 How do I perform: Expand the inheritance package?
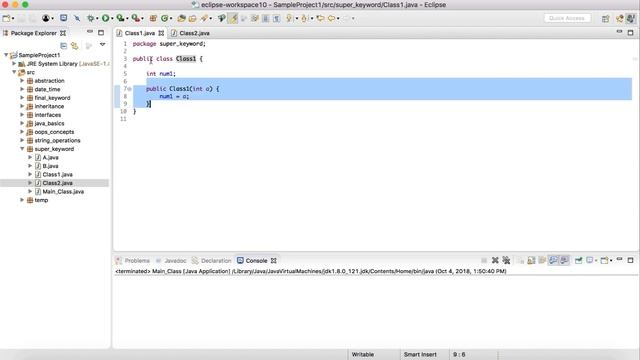pos(22,106)
